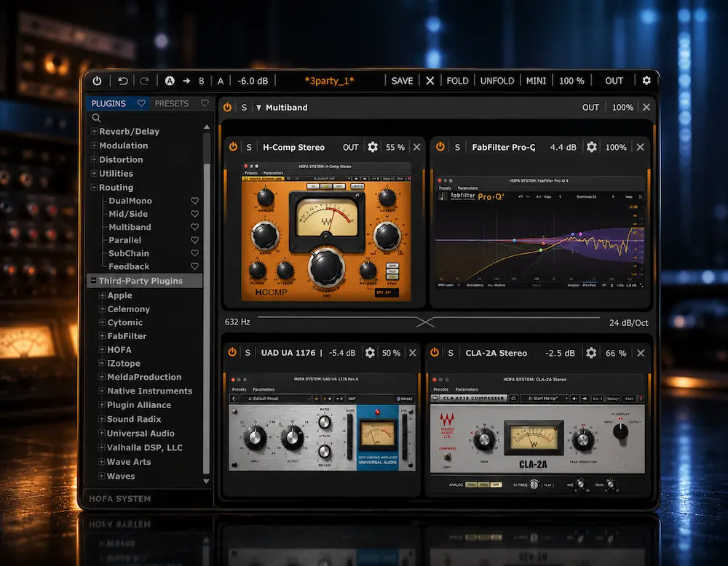Favorite the SubChain module
Screen dimensions: 728x566
tap(194, 253)
